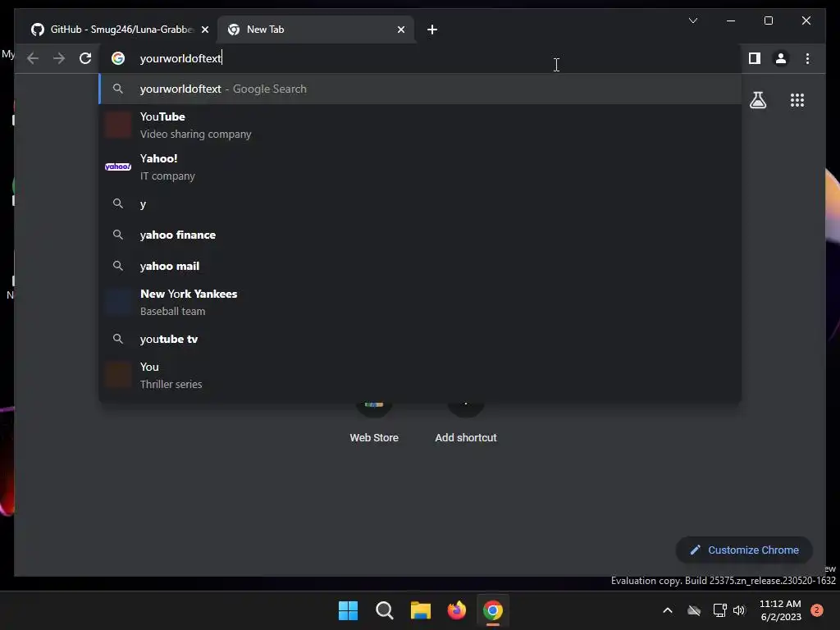Open the Windows Start menu
This screenshot has width=840, height=630.
[x=348, y=610]
